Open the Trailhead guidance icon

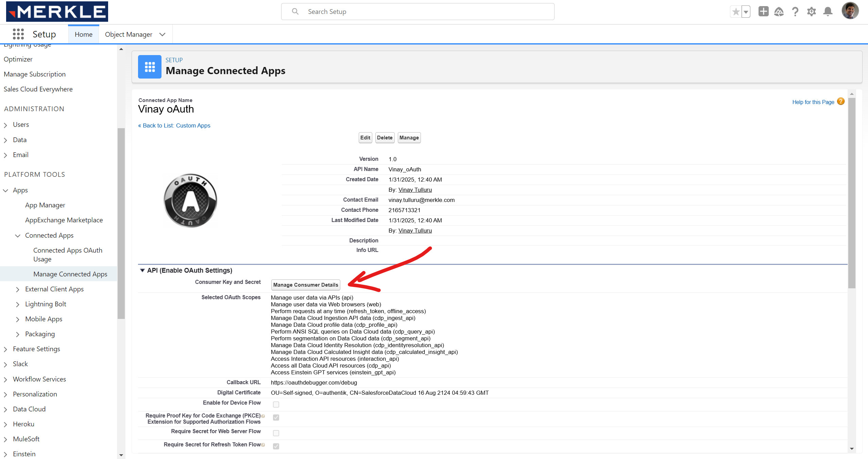779,12
